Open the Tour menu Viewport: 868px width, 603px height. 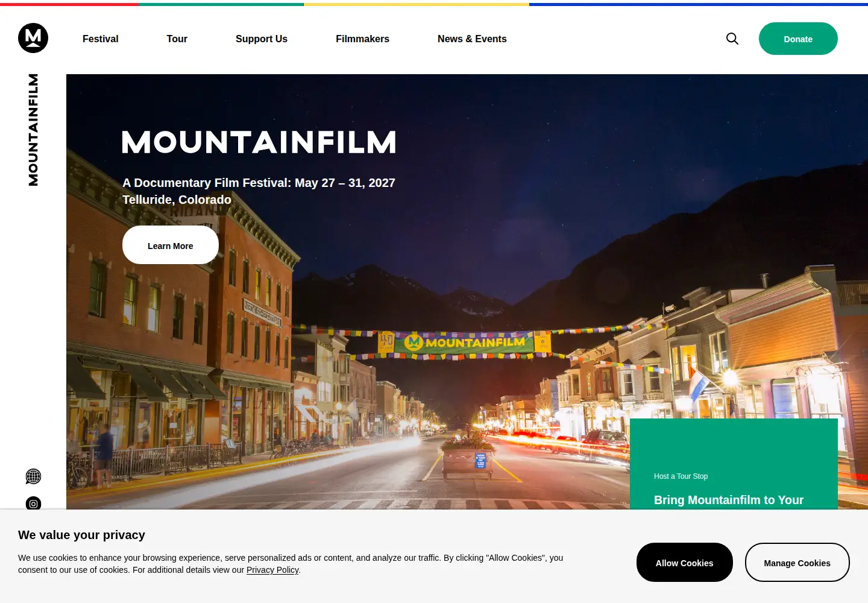[x=177, y=39]
